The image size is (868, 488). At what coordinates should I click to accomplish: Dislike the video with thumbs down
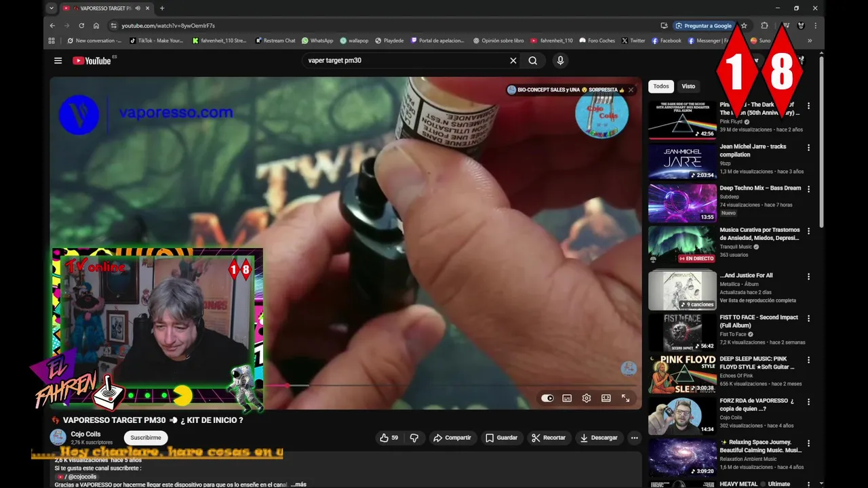pos(414,438)
